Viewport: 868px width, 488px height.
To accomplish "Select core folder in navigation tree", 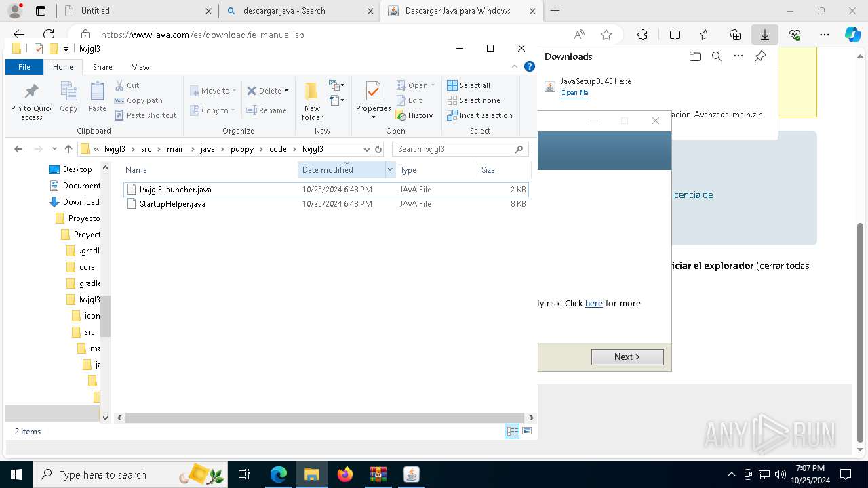I will (81, 267).
